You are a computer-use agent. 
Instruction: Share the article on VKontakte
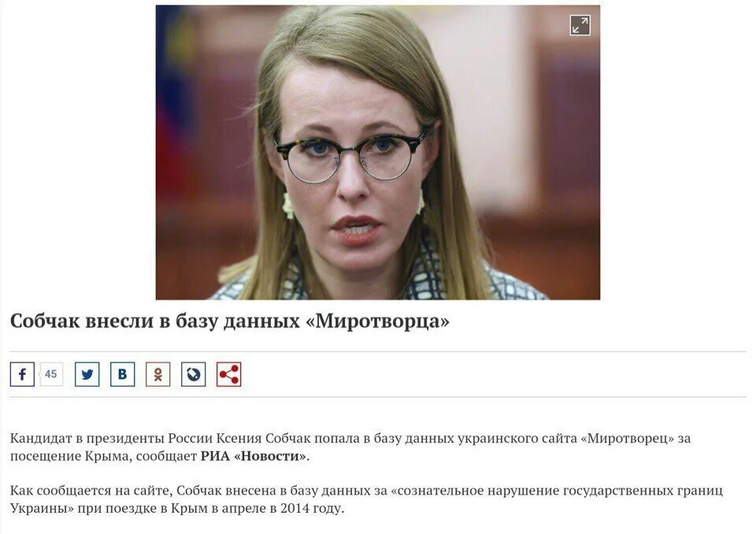(123, 374)
